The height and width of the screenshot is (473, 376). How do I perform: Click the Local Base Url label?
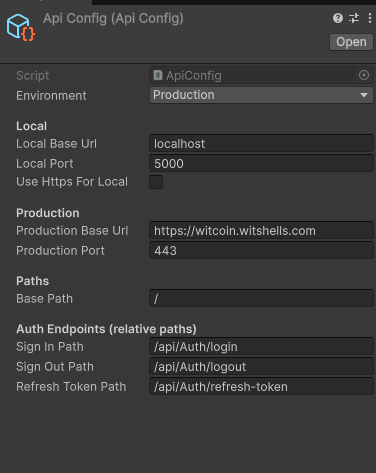[x=56, y=144]
